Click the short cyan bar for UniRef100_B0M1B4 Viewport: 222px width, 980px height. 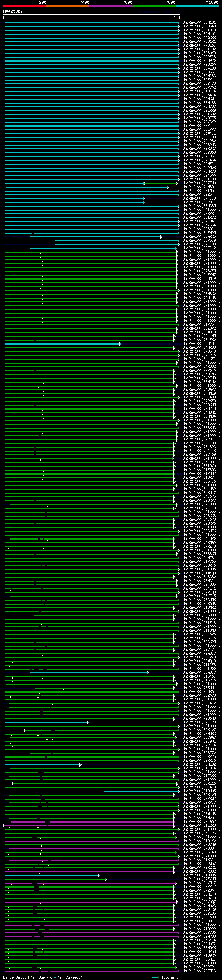pyautogui.click(x=63, y=344)
